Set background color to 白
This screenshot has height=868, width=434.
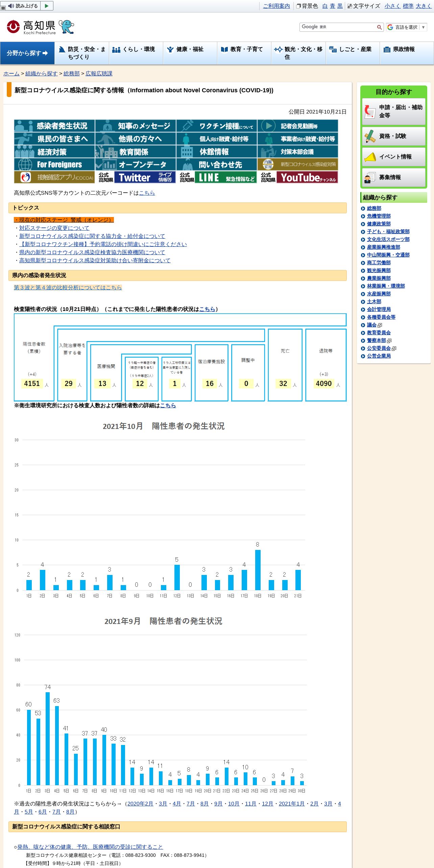pyautogui.click(x=324, y=6)
